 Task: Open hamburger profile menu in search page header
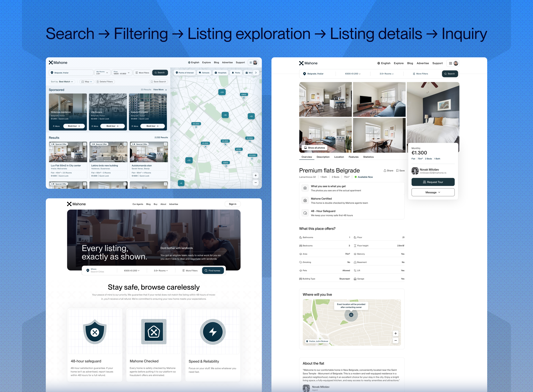[x=253, y=62]
